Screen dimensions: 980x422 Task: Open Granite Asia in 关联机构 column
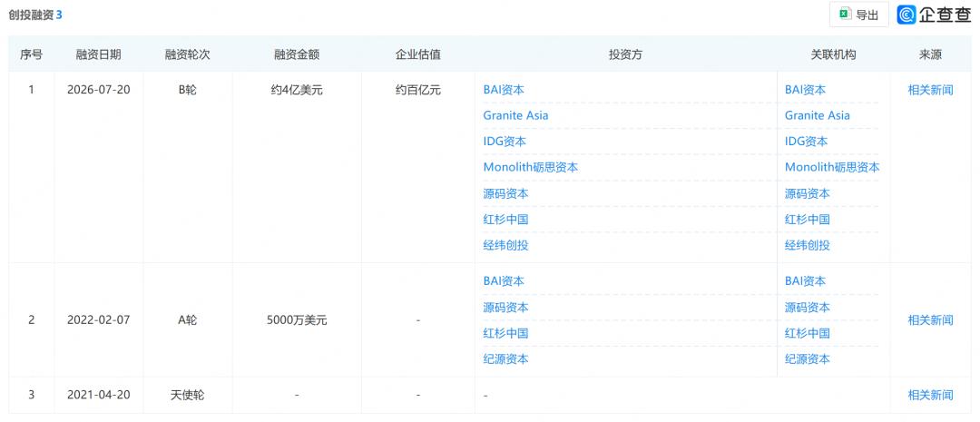[818, 115]
